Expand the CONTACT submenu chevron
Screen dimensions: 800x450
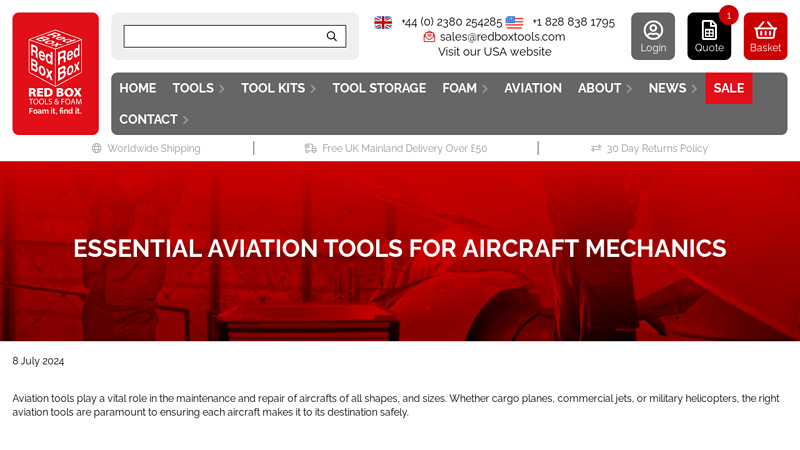tap(185, 120)
